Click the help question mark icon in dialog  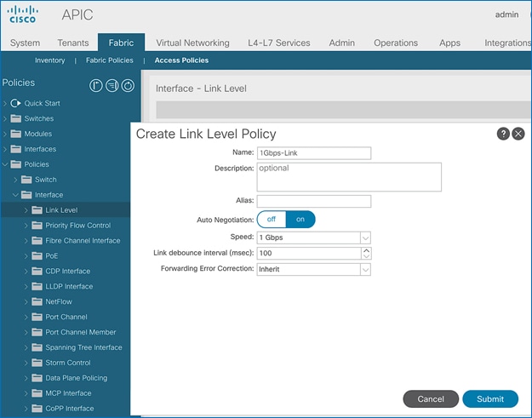(503, 134)
